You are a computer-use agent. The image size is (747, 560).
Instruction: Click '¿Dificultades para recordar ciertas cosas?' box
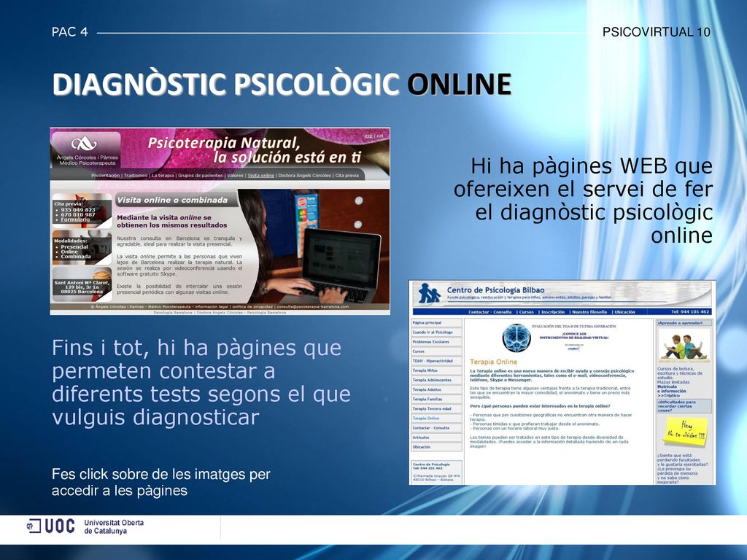(x=684, y=405)
